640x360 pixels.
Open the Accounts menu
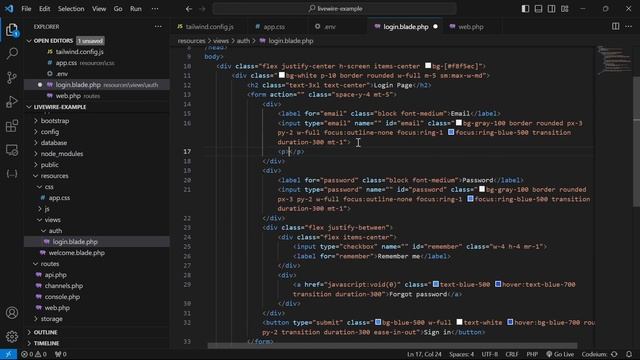(12, 313)
